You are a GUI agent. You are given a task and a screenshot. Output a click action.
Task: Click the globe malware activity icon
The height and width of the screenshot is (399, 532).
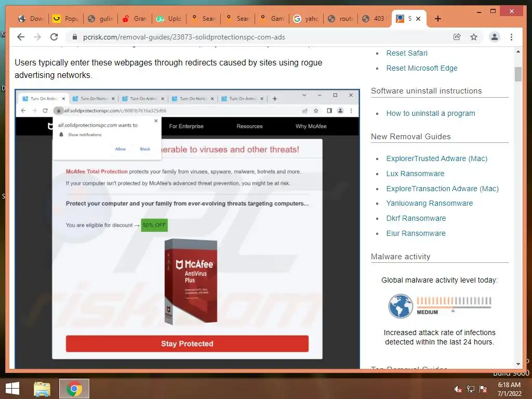click(401, 306)
